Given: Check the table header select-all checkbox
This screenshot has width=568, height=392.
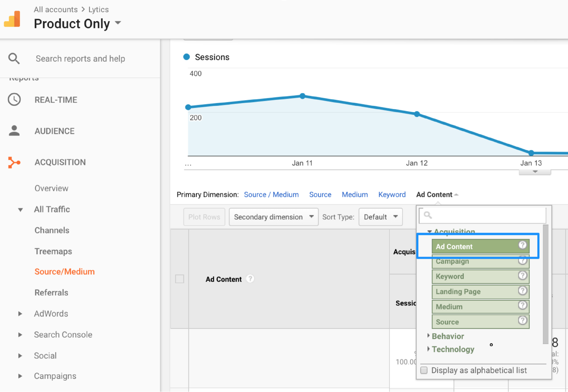Looking at the screenshot, I should point(180,279).
